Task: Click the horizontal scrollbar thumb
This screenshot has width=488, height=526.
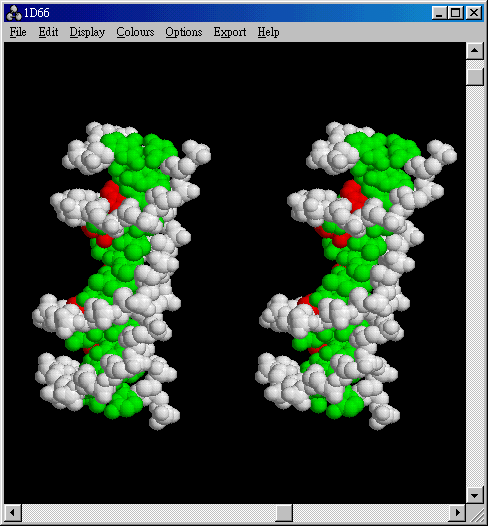Action: 284,513
